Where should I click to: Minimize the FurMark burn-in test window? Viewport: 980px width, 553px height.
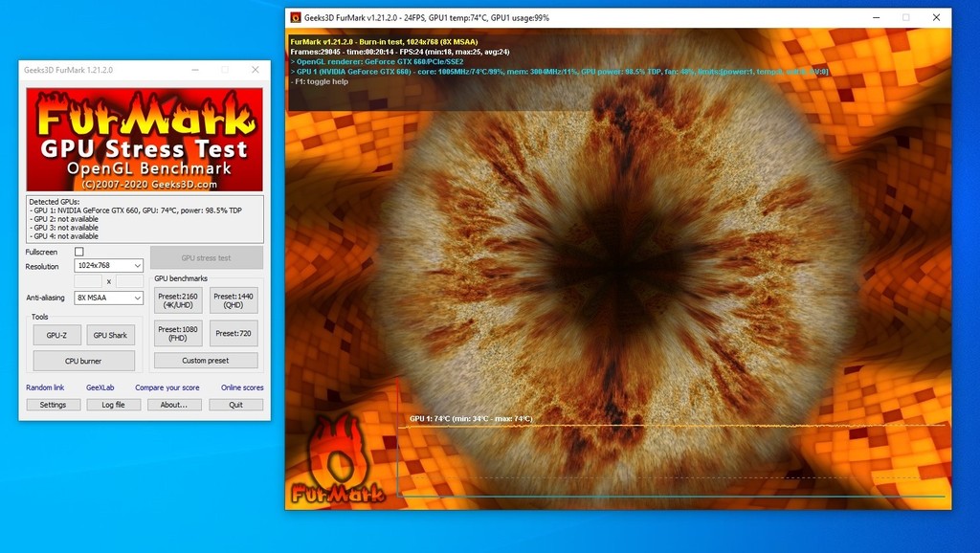[x=877, y=17]
